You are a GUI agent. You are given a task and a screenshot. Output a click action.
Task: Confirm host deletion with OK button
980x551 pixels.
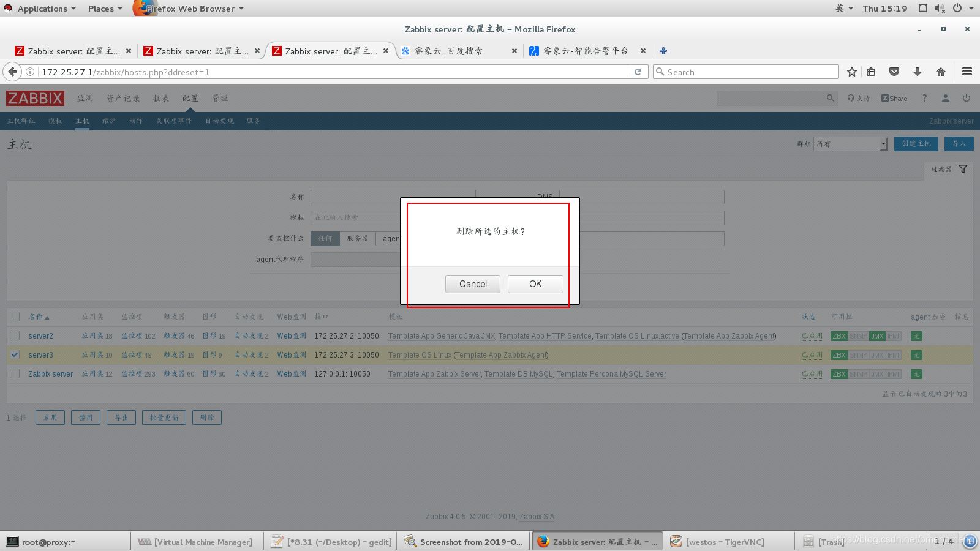coord(535,284)
